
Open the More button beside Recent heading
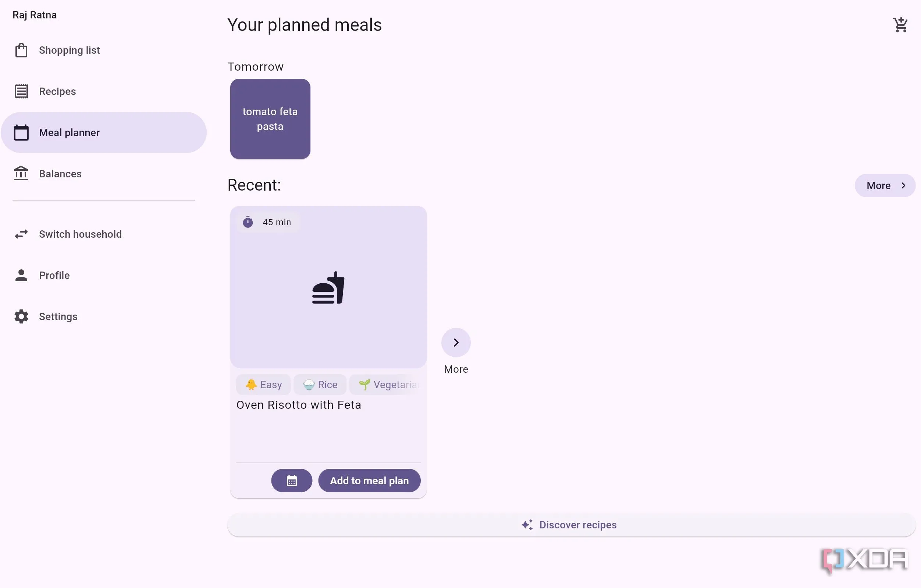pyautogui.click(x=885, y=185)
